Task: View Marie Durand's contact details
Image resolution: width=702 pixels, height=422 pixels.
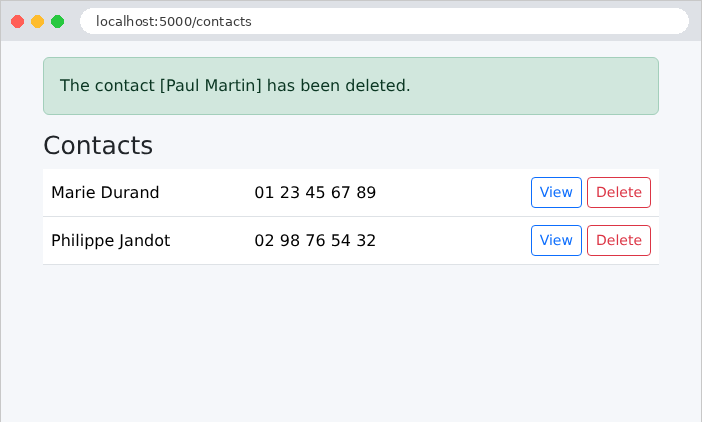Action: click(x=556, y=192)
